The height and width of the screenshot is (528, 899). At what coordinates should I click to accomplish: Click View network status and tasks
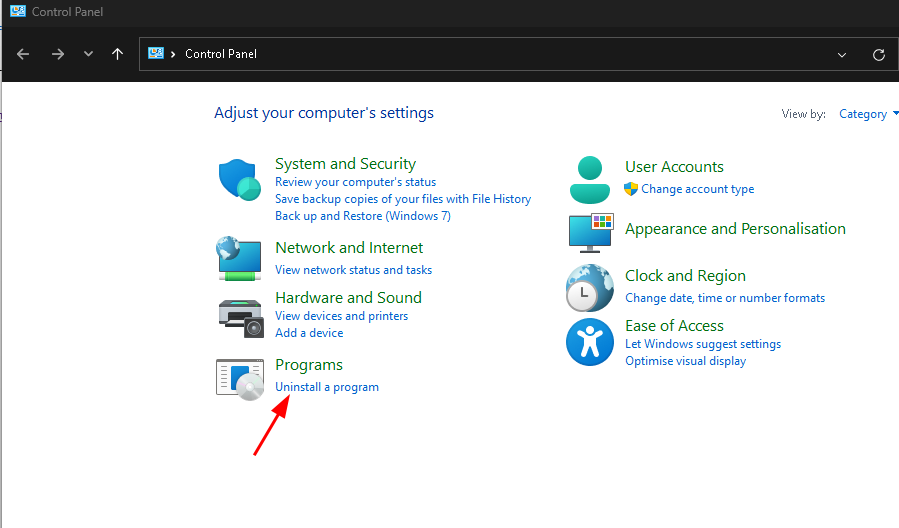click(354, 270)
